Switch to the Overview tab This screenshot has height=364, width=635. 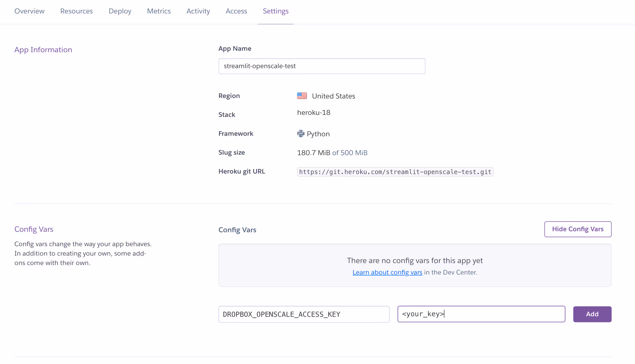click(29, 11)
